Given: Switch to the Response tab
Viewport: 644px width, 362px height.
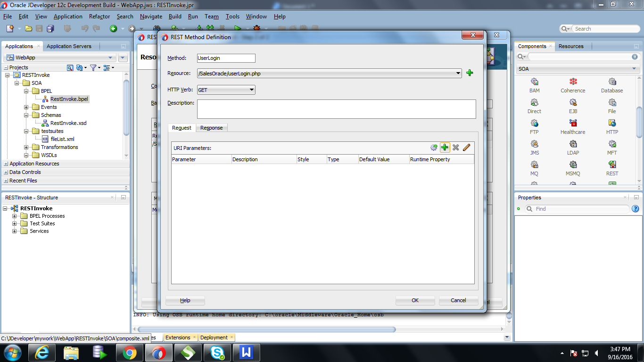Looking at the screenshot, I should click(211, 127).
